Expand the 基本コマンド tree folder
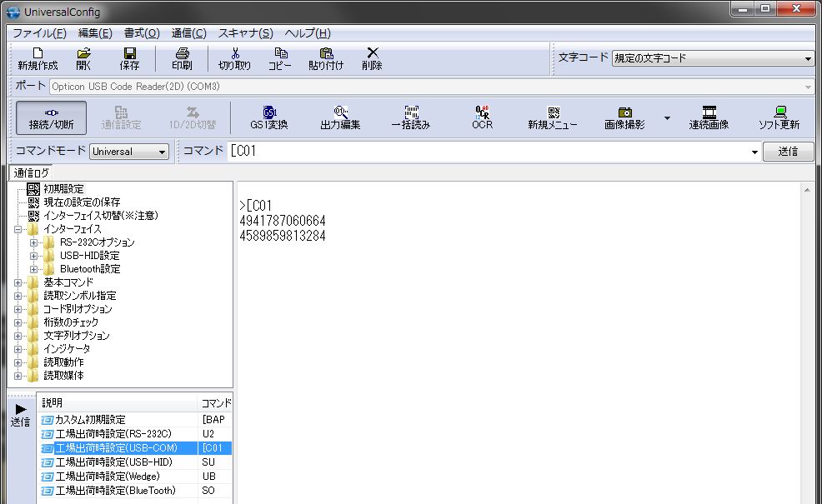Image resolution: width=822 pixels, height=504 pixels. [18, 282]
